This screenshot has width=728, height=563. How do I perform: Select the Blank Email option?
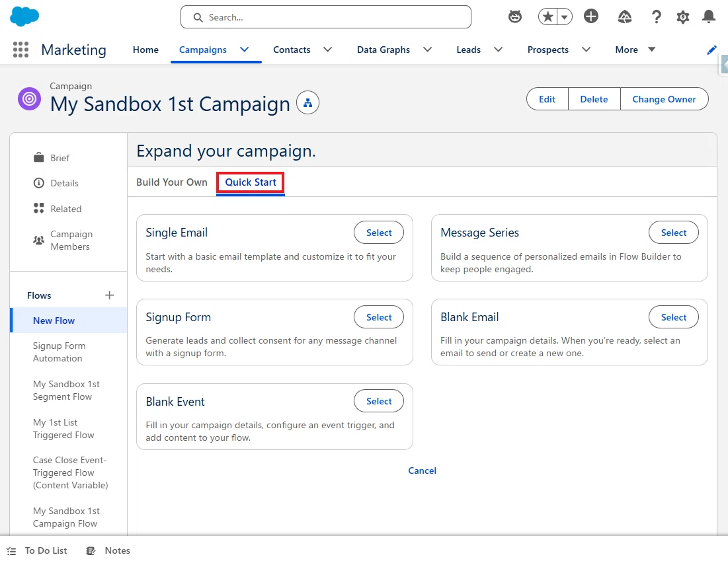tap(674, 317)
